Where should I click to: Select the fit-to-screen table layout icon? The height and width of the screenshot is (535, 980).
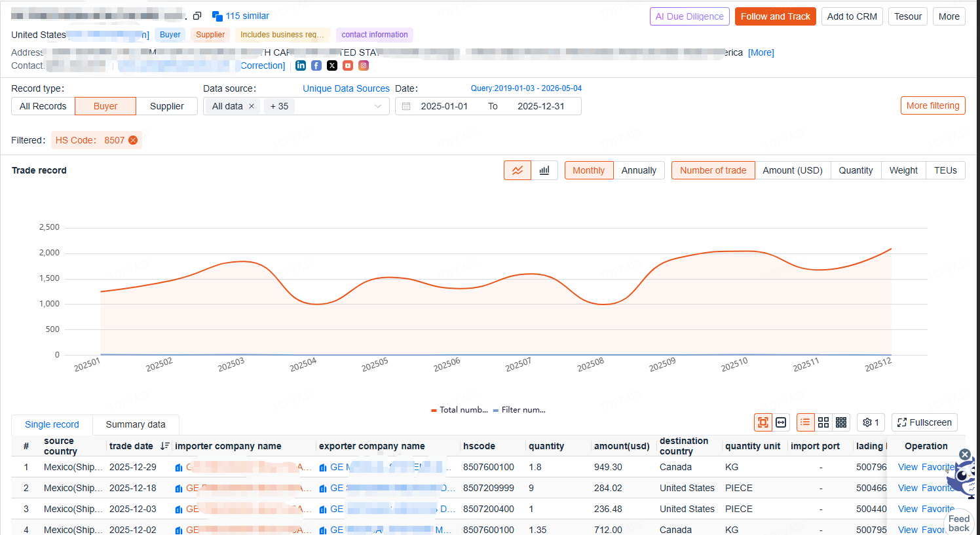click(763, 422)
